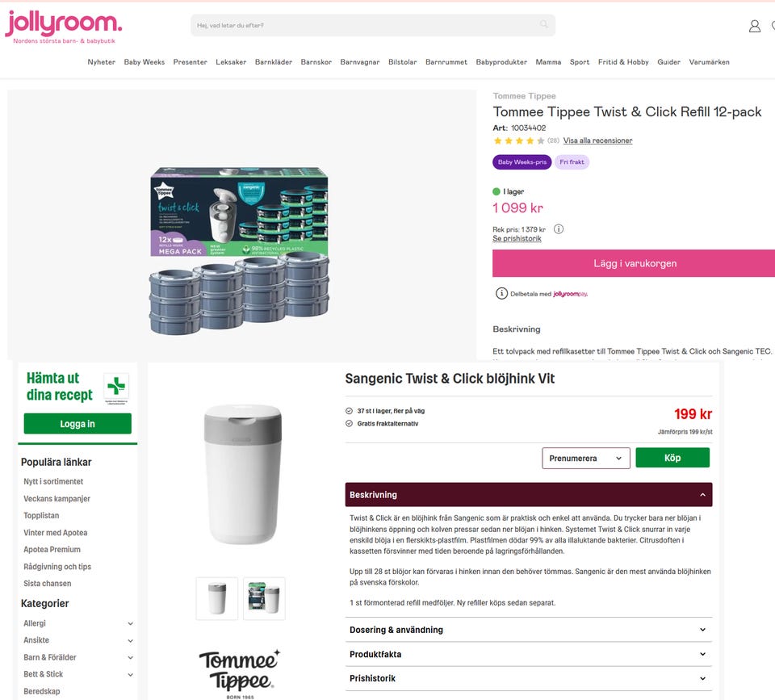Click the info icon beside Rek pris
Screen dimensions: 775x700
click(559, 228)
